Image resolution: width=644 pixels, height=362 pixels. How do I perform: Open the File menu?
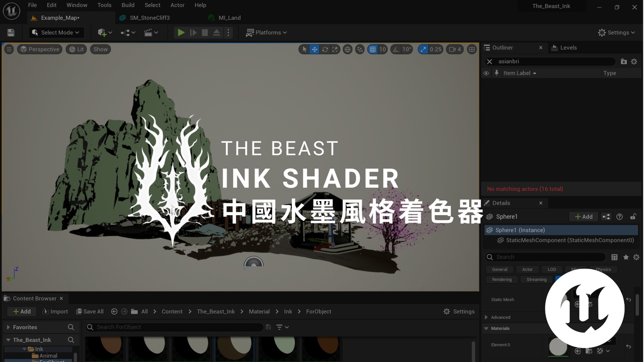click(32, 5)
